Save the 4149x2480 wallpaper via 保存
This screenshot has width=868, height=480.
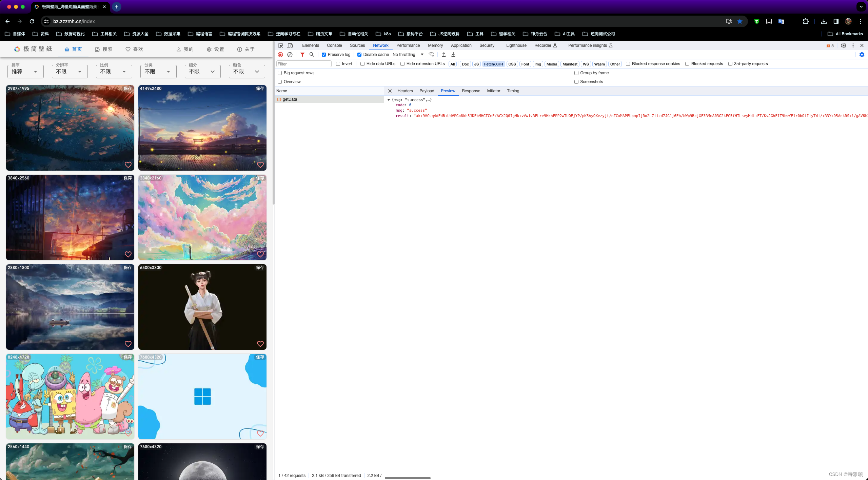point(260,89)
